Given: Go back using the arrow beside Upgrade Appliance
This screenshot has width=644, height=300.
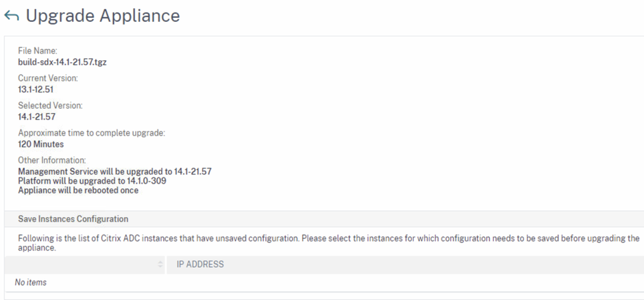Looking at the screenshot, I should [x=12, y=16].
